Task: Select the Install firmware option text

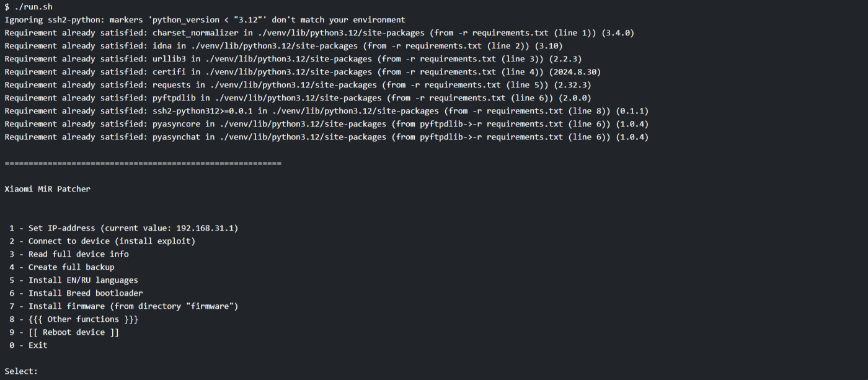Action: tap(123, 306)
